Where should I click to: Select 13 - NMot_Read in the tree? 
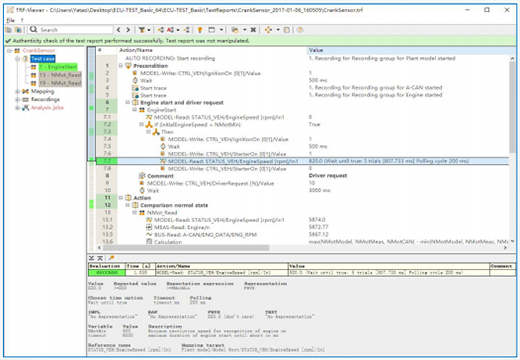click(x=60, y=75)
